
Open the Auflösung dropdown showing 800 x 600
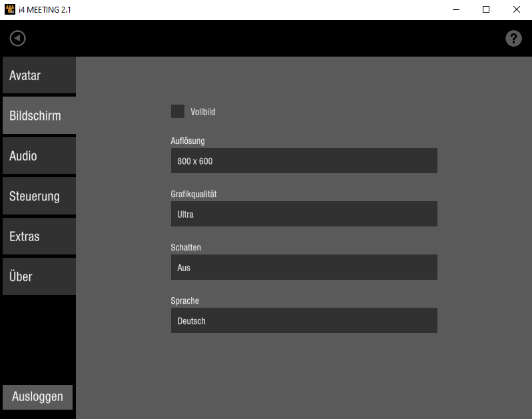pos(304,161)
